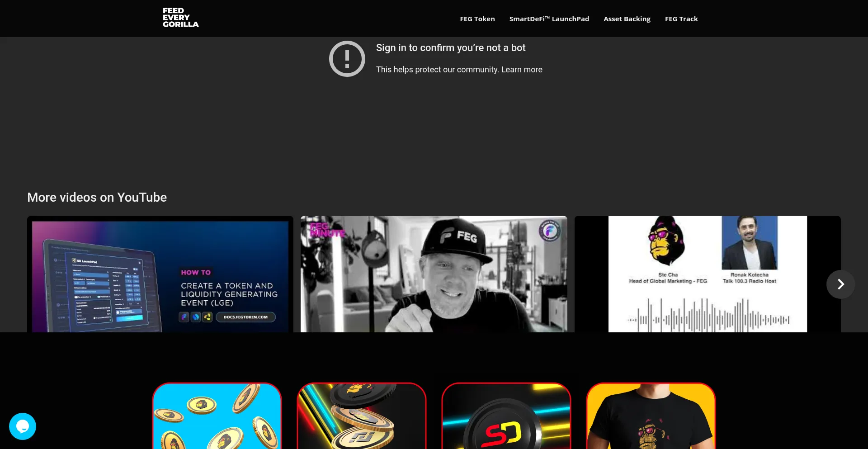
Task: Play the Ste Cha radio interview video
Action: click(707, 274)
